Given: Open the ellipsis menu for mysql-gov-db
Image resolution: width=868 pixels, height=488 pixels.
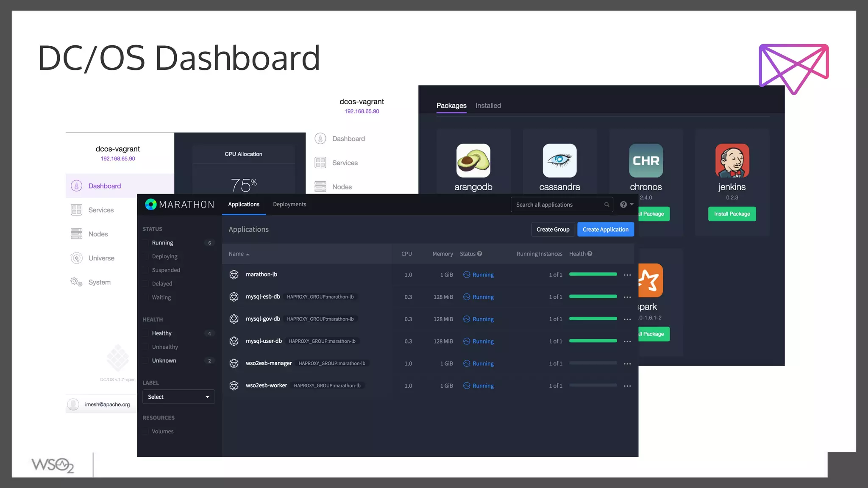Looking at the screenshot, I should [627, 319].
